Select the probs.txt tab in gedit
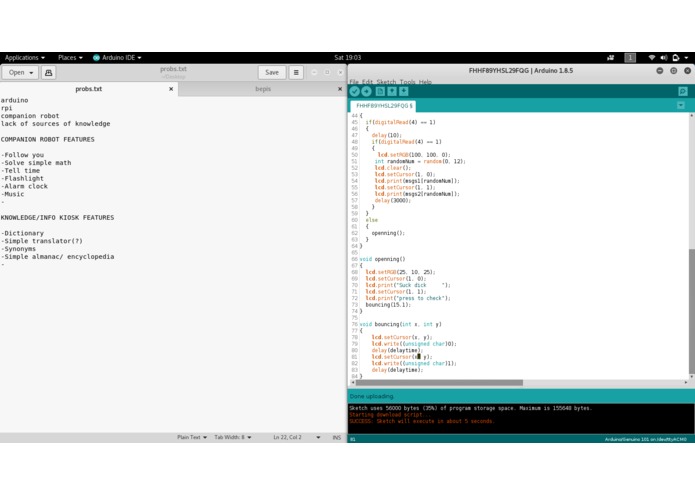Viewport: 695px width, 494px height. [89, 89]
